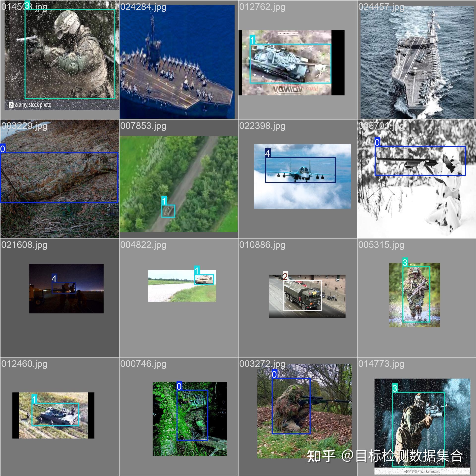Select the snow sniper rifle box in 005701.jpg
476x476 pixels.
coord(420,161)
